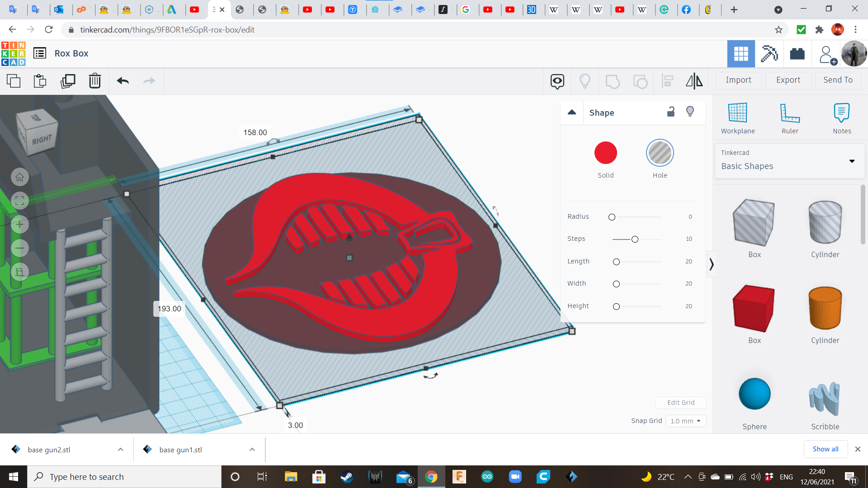This screenshot has height=488, width=868.
Task: Adjust the Steps slider handle
Action: 635,239
